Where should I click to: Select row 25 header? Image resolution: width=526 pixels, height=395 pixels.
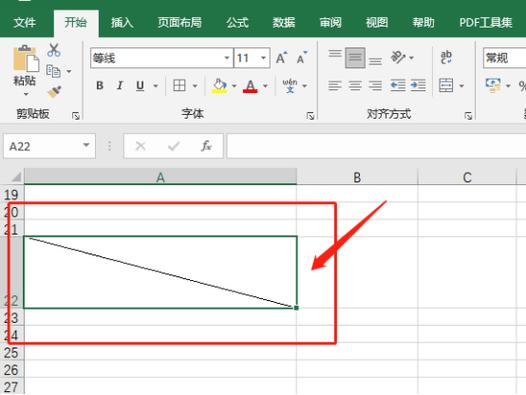11,352
